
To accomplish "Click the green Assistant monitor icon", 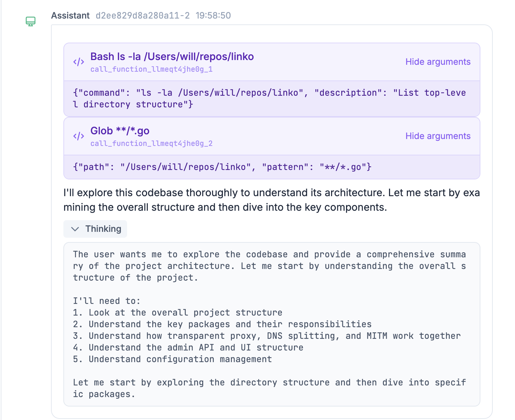I will 31,21.
